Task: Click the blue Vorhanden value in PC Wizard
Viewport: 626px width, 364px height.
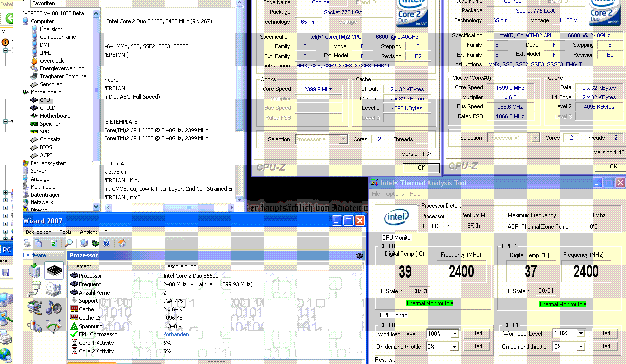Action: point(176,334)
